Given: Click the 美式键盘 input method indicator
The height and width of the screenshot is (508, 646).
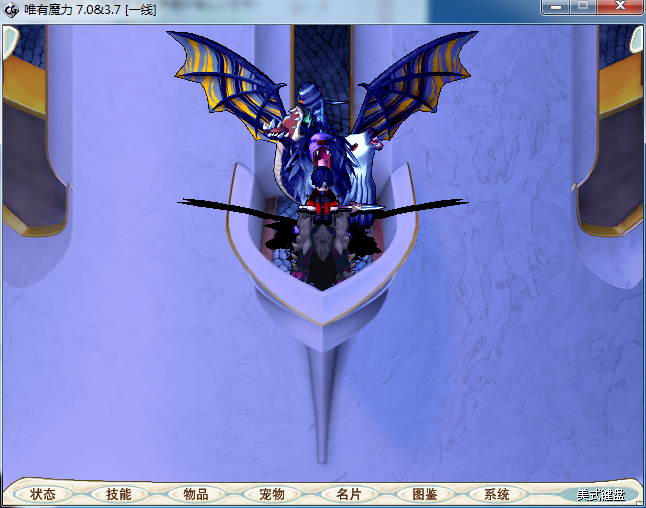Looking at the screenshot, I should click(599, 494).
